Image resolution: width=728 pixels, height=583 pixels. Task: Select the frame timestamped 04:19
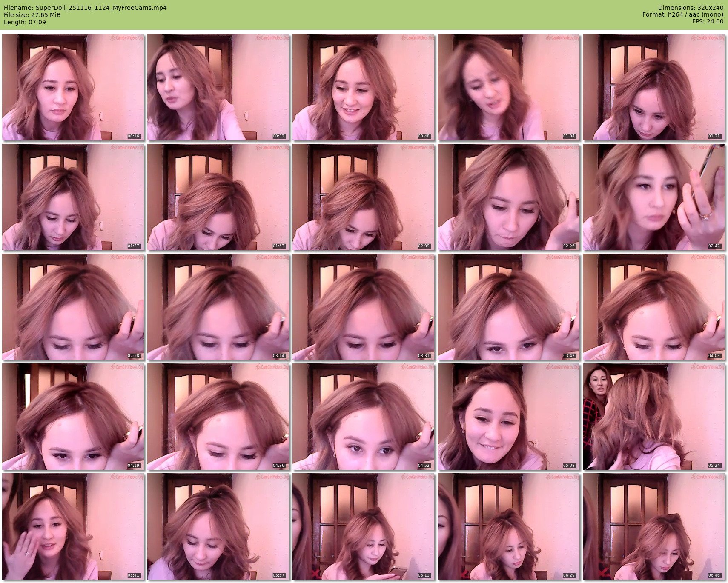73,417
